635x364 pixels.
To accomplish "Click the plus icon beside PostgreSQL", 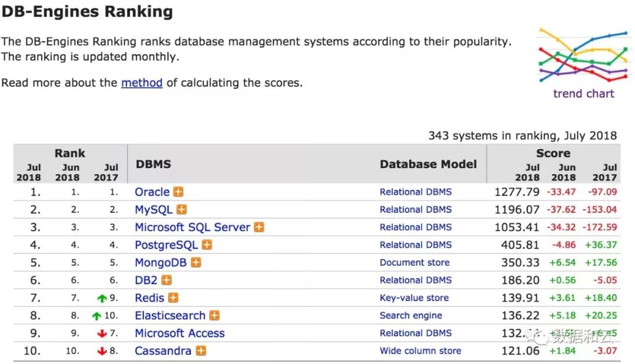I will click(207, 245).
